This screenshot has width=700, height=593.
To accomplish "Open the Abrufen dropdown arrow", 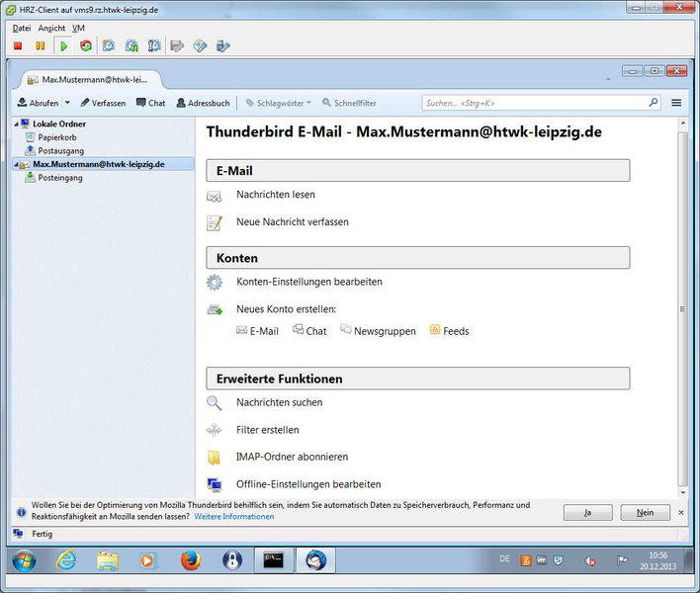I will click(67, 103).
